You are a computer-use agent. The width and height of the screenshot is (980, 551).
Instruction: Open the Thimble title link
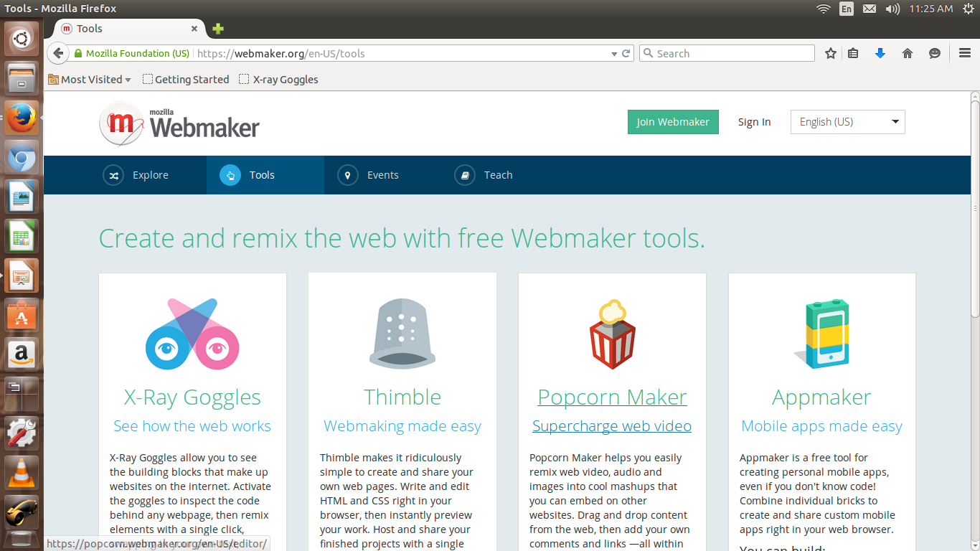pos(402,397)
